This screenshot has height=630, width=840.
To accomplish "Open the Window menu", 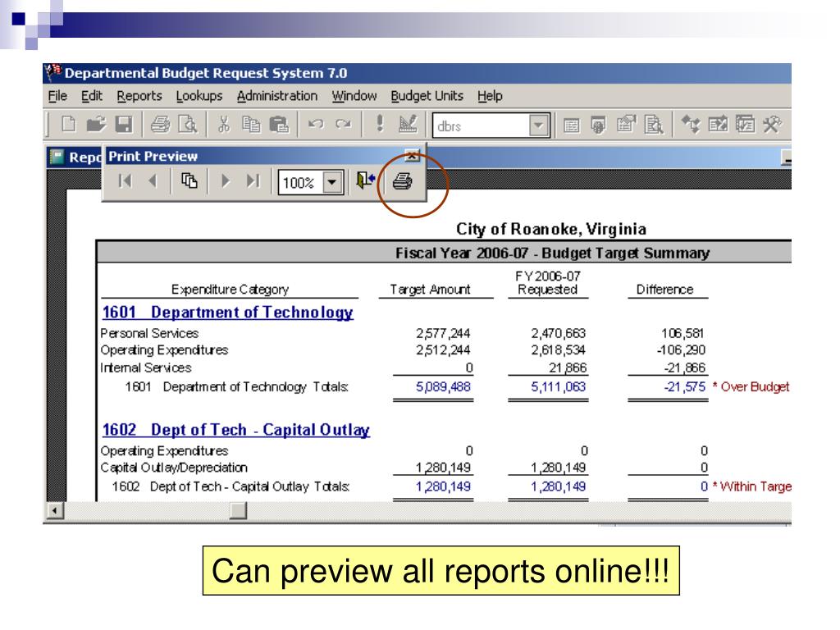I will (x=354, y=96).
